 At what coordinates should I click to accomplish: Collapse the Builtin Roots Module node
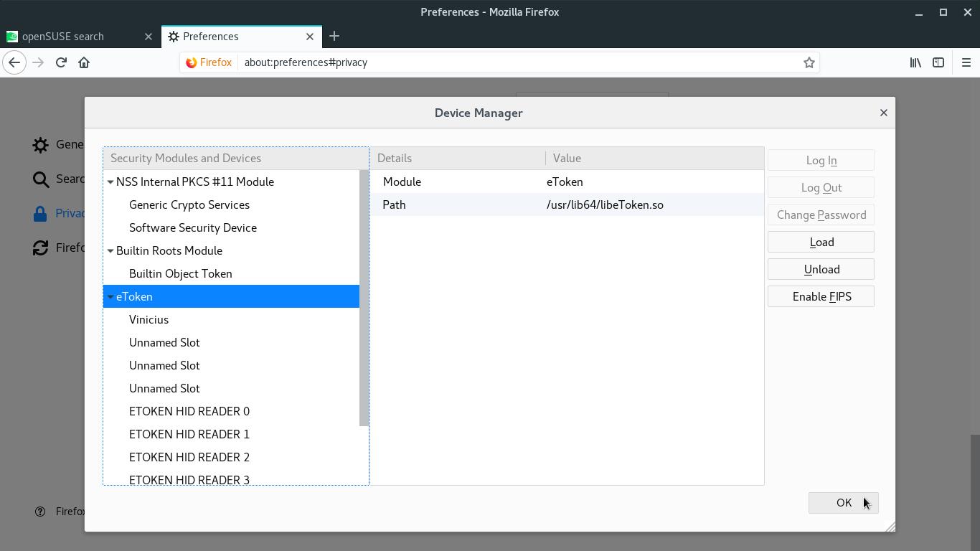(110, 251)
